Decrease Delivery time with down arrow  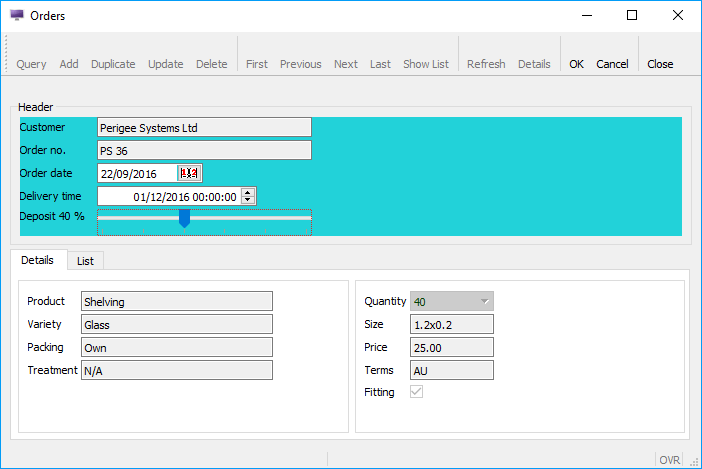[x=249, y=201]
